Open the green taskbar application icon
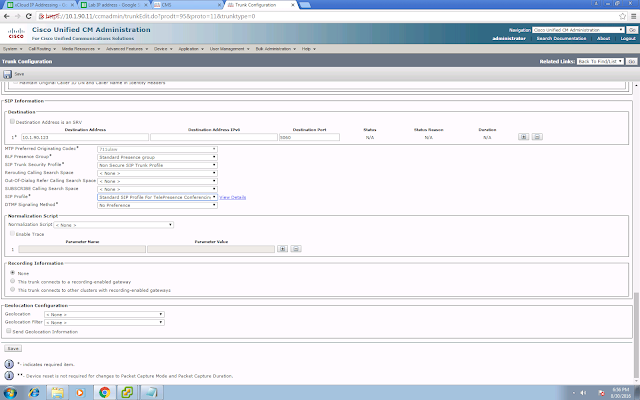 pyautogui.click(x=127, y=393)
